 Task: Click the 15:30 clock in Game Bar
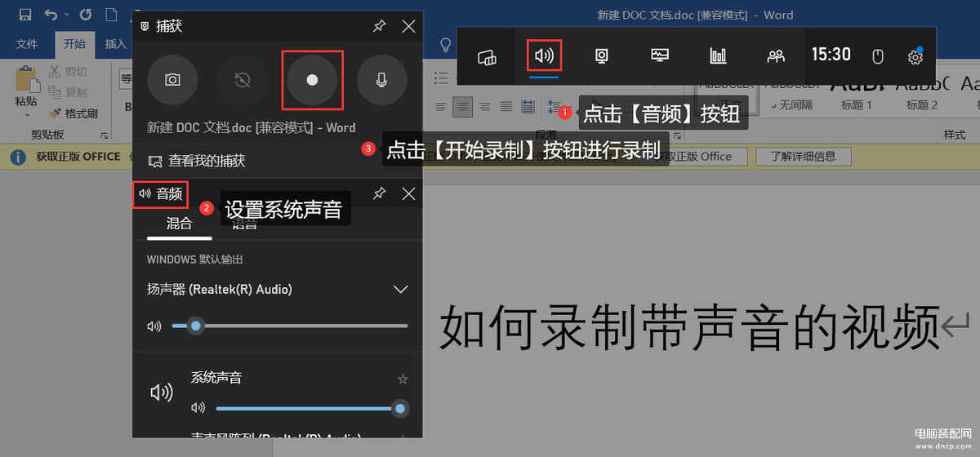coord(831,55)
